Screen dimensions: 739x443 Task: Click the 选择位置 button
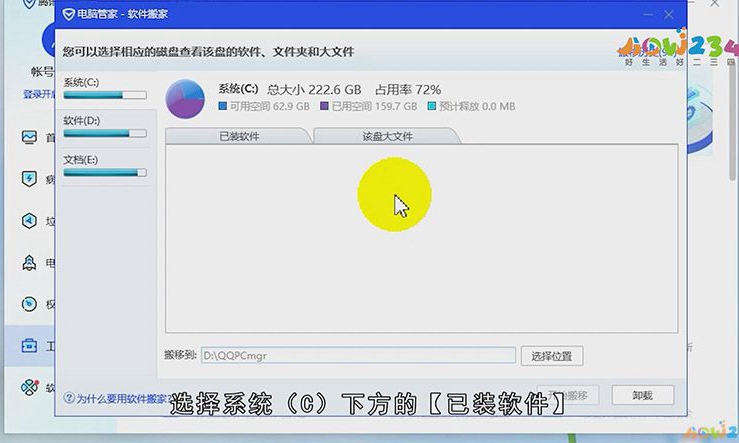[x=552, y=356]
